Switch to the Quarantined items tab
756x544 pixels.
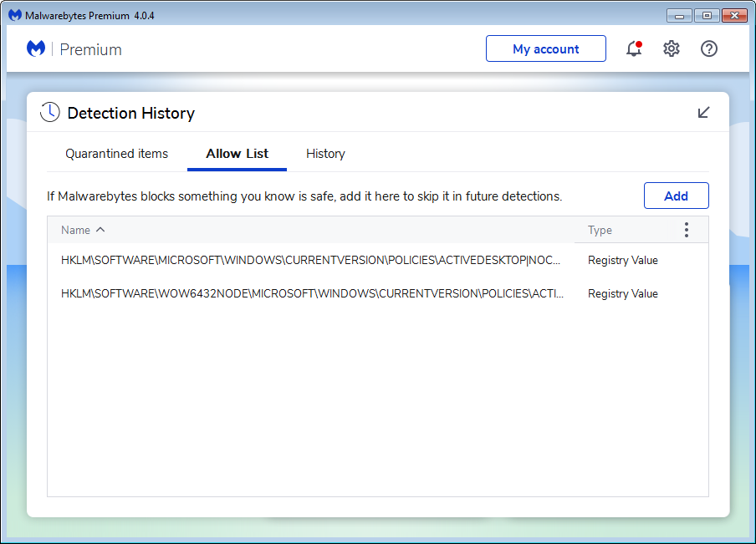coord(117,154)
